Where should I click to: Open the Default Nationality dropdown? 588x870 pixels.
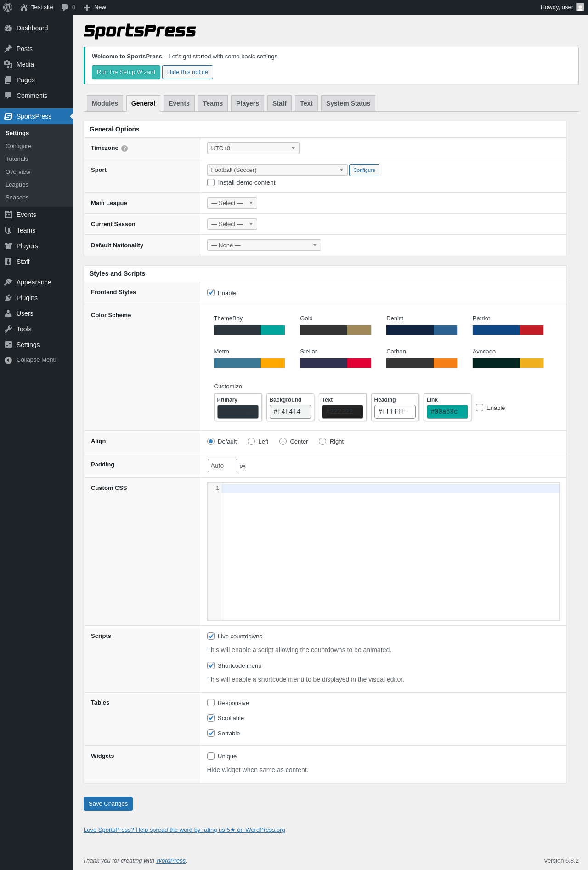(264, 245)
